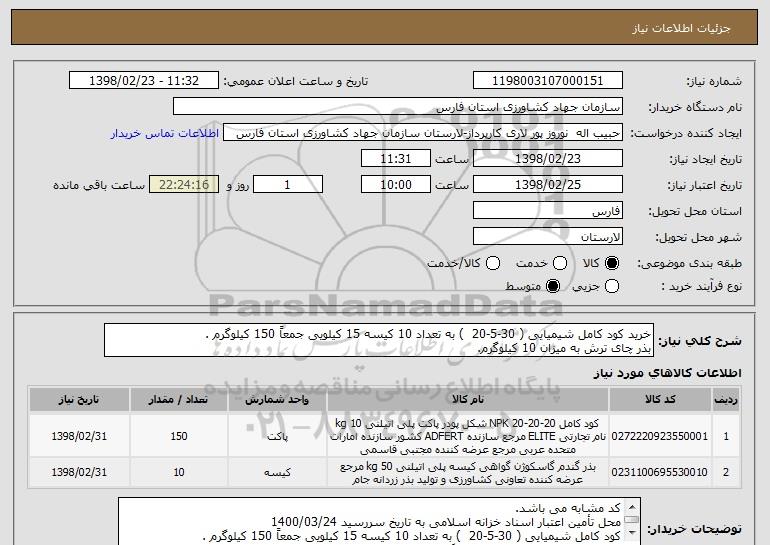Click the validity date field 1398/02/25

[x=548, y=185]
